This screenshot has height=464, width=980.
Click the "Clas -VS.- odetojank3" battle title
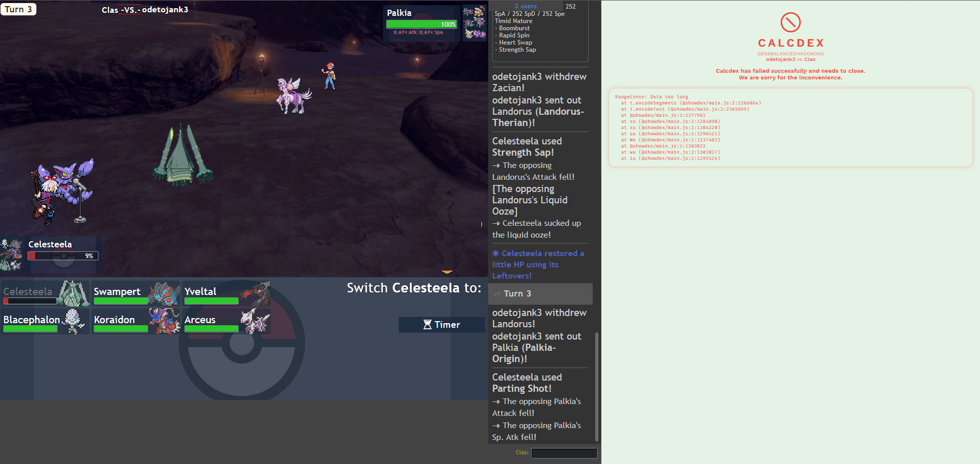[x=145, y=10]
